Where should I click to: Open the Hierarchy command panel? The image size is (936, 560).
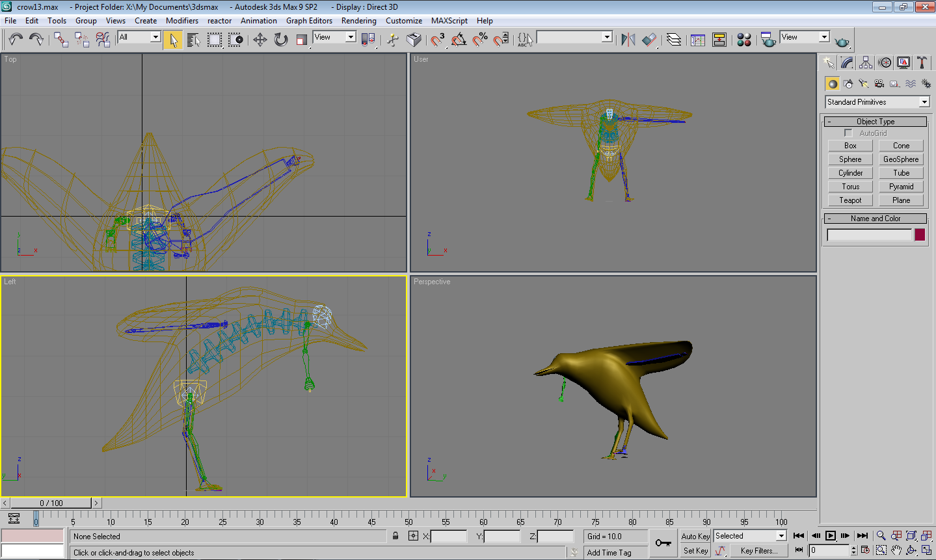866,62
